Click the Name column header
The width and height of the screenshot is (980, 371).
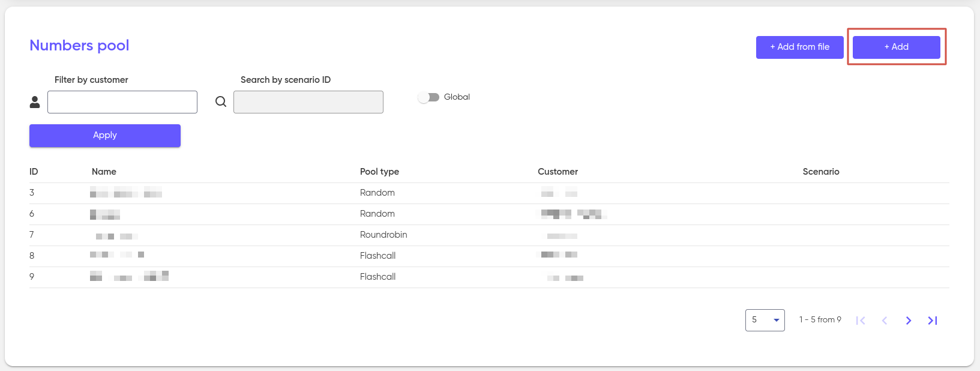coord(104,172)
